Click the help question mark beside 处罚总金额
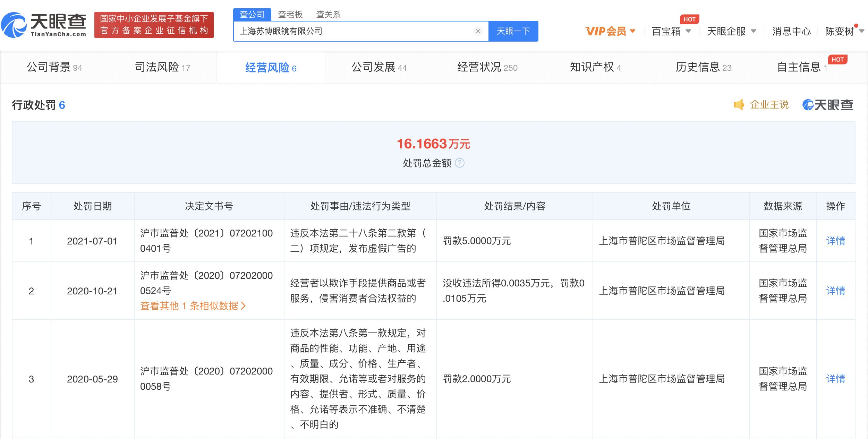This screenshot has width=868, height=439. click(459, 163)
